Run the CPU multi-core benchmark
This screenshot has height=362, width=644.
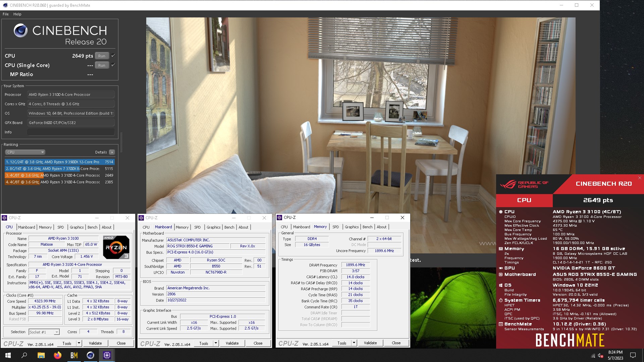pyautogui.click(x=102, y=56)
